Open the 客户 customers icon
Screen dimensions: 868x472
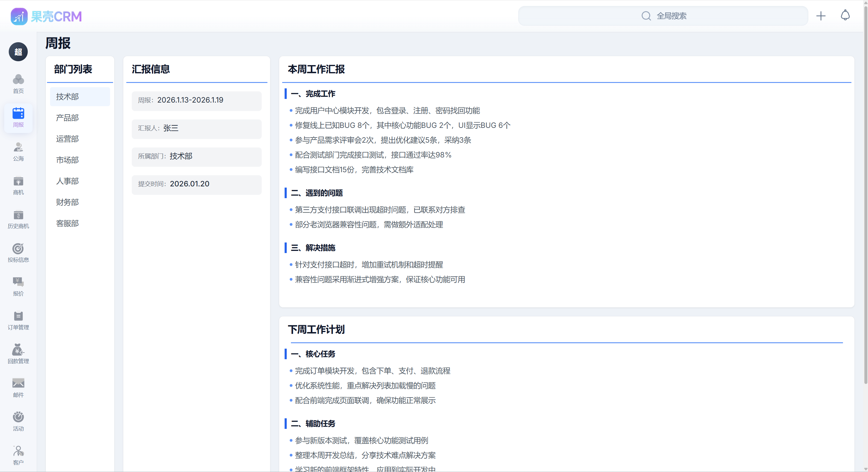coord(18,455)
